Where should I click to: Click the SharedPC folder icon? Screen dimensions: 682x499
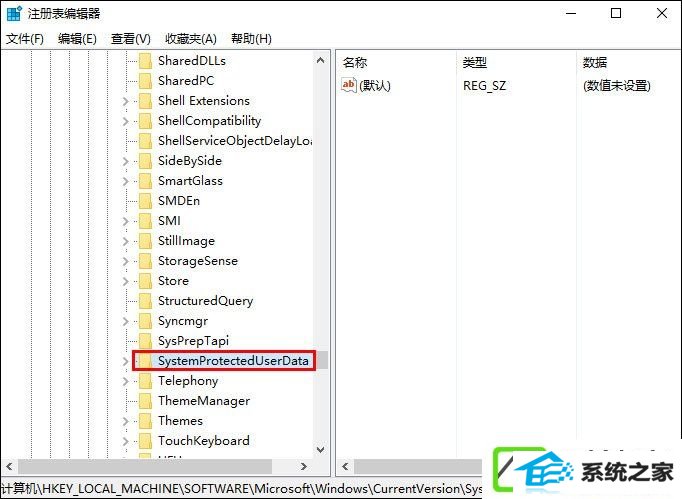[145, 81]
